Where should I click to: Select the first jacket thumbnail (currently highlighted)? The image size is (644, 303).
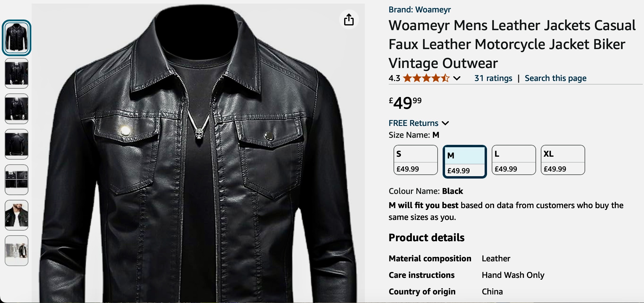point(17,38)
